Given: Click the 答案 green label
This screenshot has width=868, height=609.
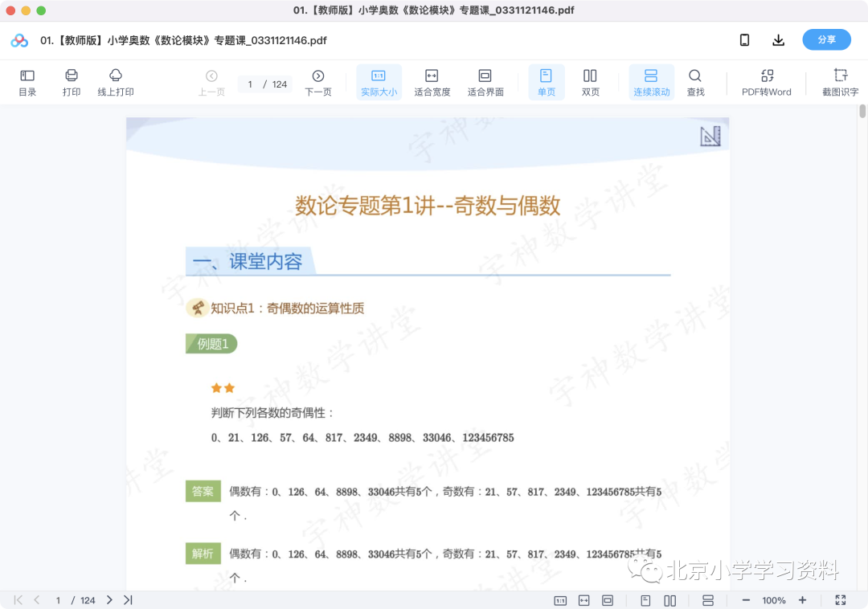Looking at the screenshot, I should click(203, 491).
